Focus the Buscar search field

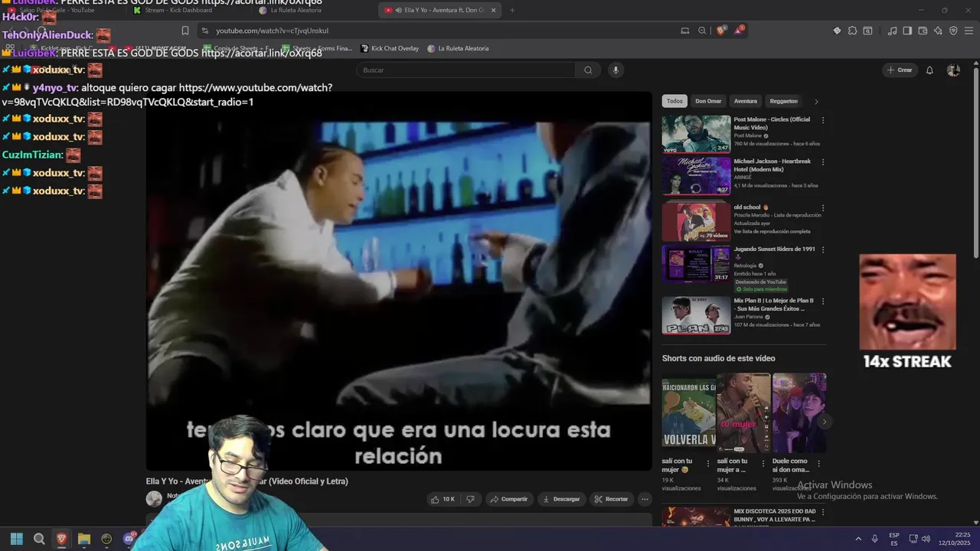tap(465, 70)
